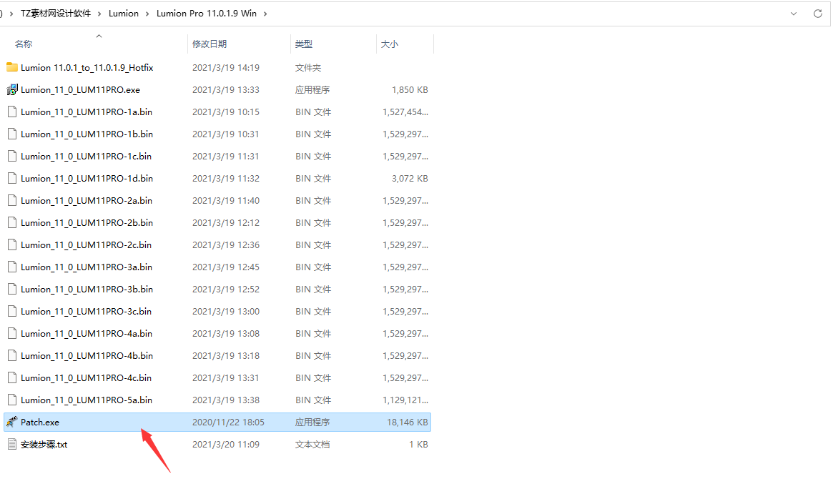Click the Lumion Hotfix folder icon
The image size is (838, 504).
coord(11,67)
